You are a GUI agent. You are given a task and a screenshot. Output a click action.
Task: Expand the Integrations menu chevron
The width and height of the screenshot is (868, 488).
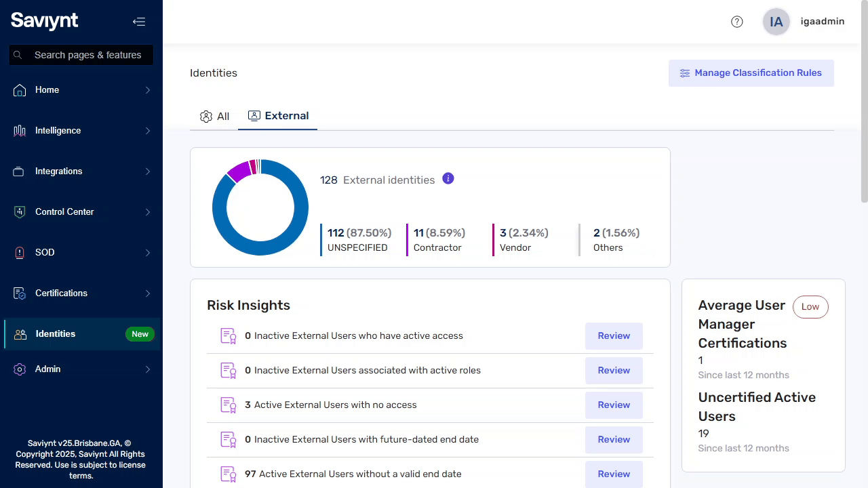click(148, 171)
